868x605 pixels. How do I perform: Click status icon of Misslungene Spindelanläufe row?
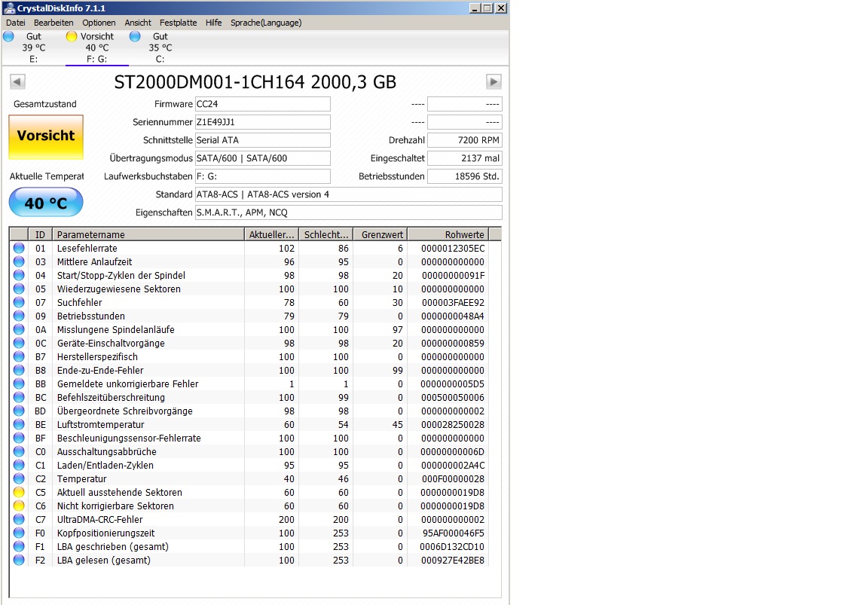tap(19, 329)
